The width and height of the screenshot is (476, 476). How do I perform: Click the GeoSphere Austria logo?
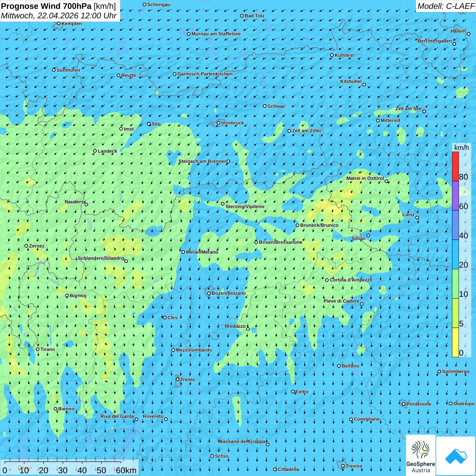[x=421, y=455]
